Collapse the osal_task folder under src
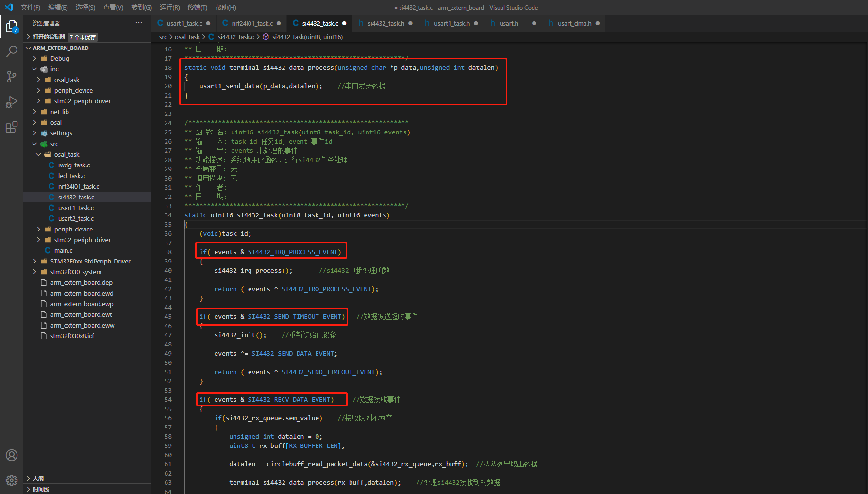 coord(67,154)
